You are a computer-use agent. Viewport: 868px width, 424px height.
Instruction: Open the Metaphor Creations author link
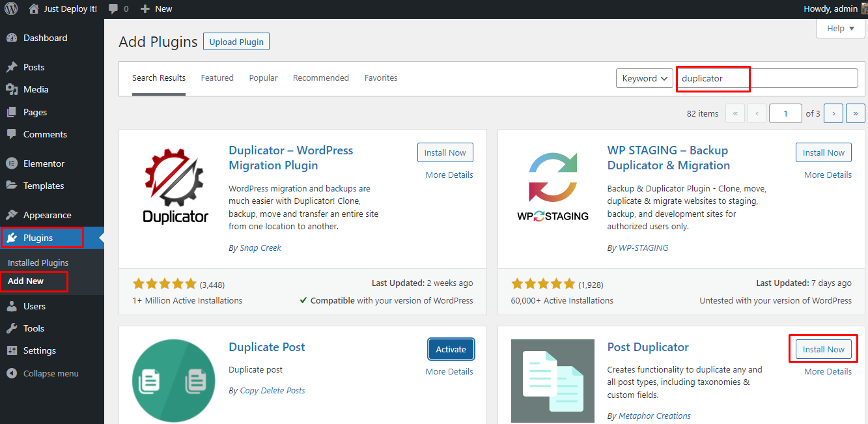(x=654, y=416)
